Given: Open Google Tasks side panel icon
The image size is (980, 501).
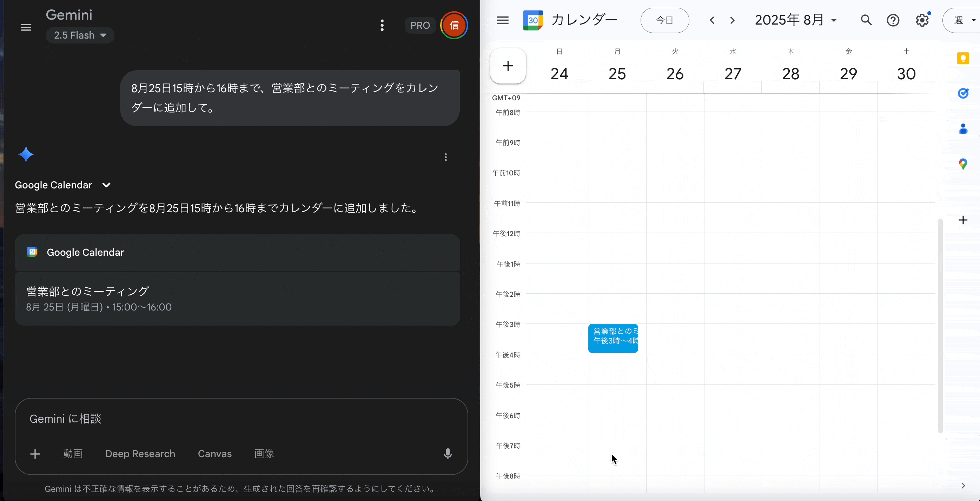Looking at the screenshot, I should [963, 93].
